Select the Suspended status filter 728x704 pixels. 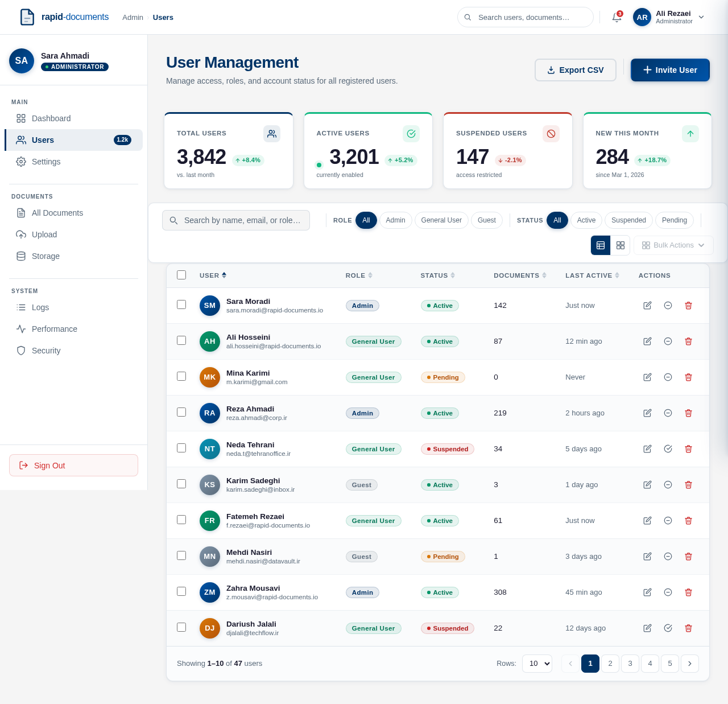click(628, 220)
